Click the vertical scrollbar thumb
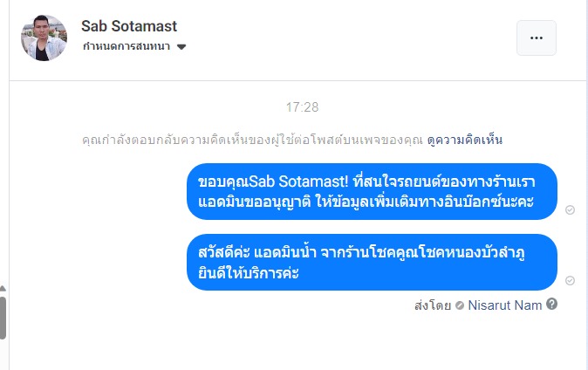Screen dimensions: 588x370 [3, 317]
